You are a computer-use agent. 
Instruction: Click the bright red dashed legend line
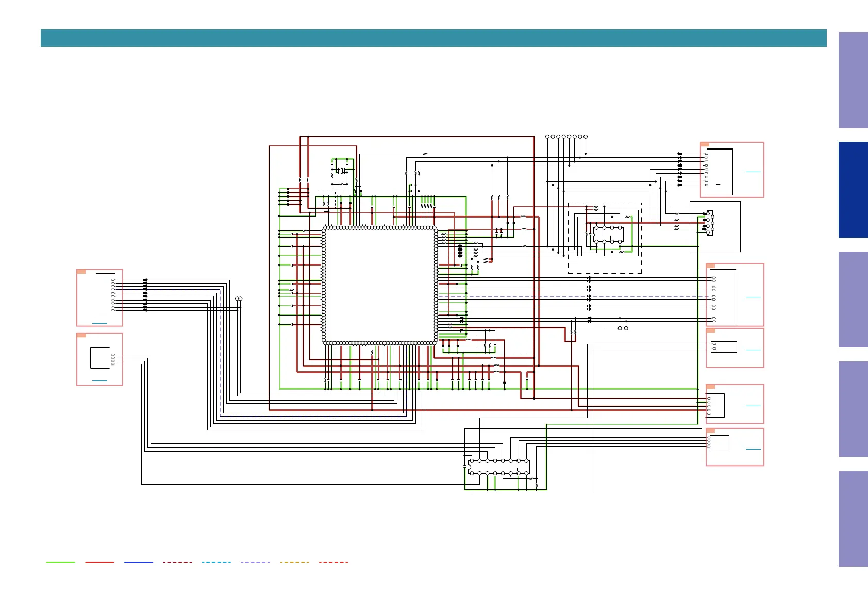point(333,562)
